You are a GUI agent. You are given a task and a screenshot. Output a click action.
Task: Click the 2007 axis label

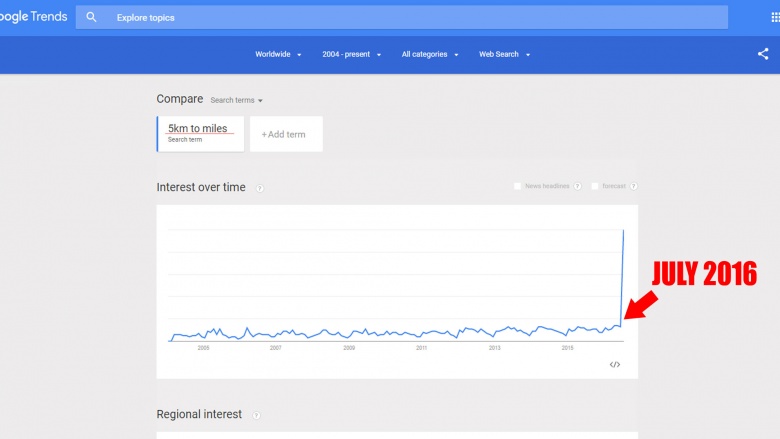click(276, 348)
